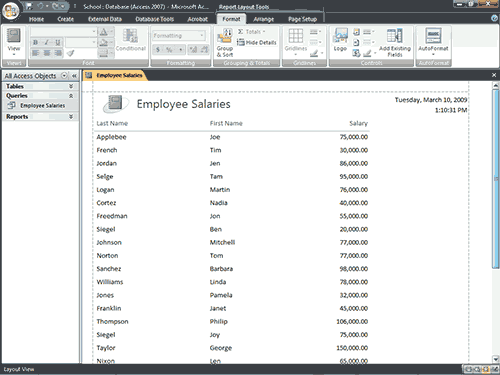Viewport: 500px width, 375px height.
Task: Click the Office button
Action: tap(10, 10)
